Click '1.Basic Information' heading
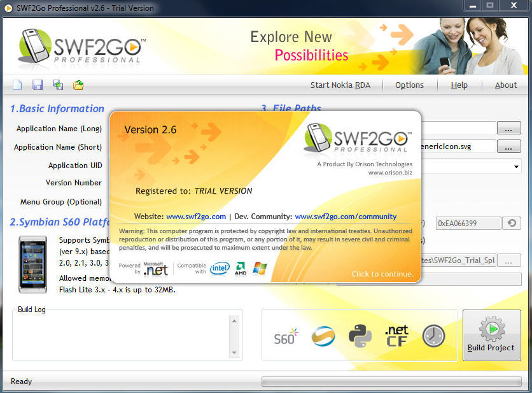The image size is (532, 393). click(57, 108)
